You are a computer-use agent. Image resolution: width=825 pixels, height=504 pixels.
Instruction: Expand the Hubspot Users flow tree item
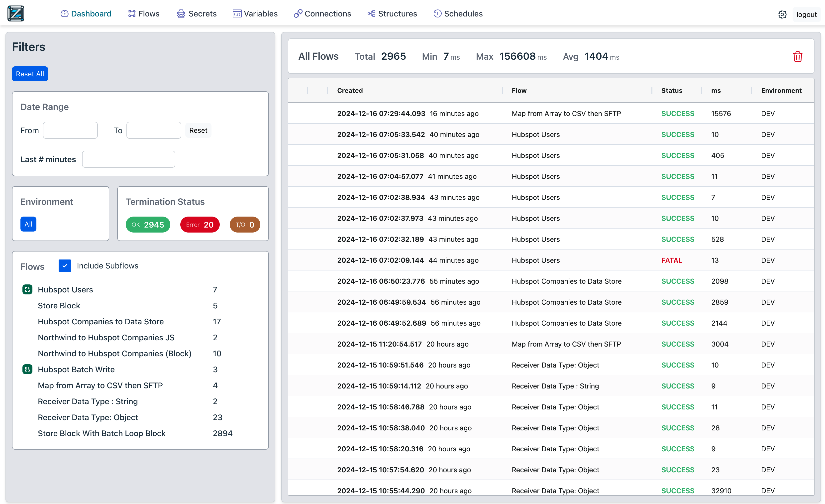coord(27,289)
